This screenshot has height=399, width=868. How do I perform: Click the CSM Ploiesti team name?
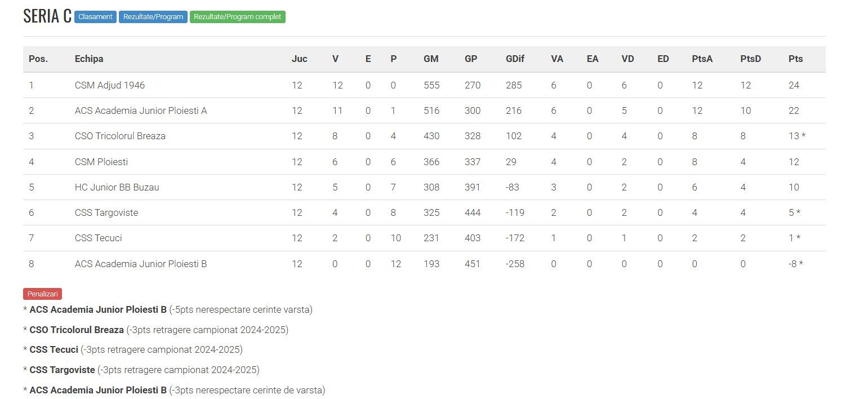[101, 162]
